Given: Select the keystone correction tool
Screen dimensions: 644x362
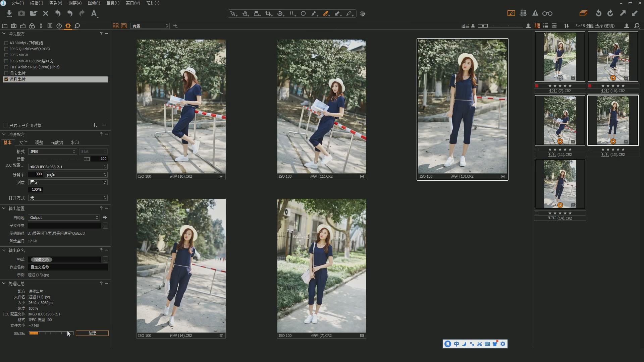Looking at the screenshot, I should point(291,14).
